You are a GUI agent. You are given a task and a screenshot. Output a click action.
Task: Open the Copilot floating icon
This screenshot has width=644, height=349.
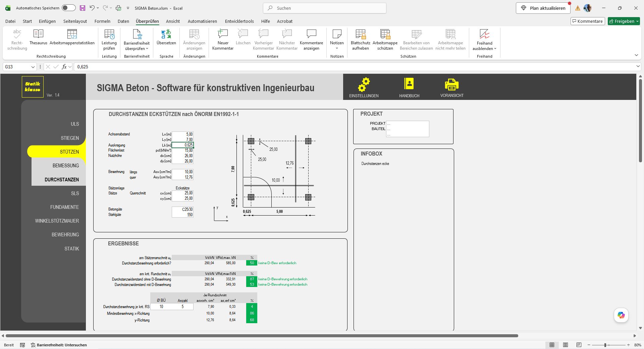[x=621, y=315]
